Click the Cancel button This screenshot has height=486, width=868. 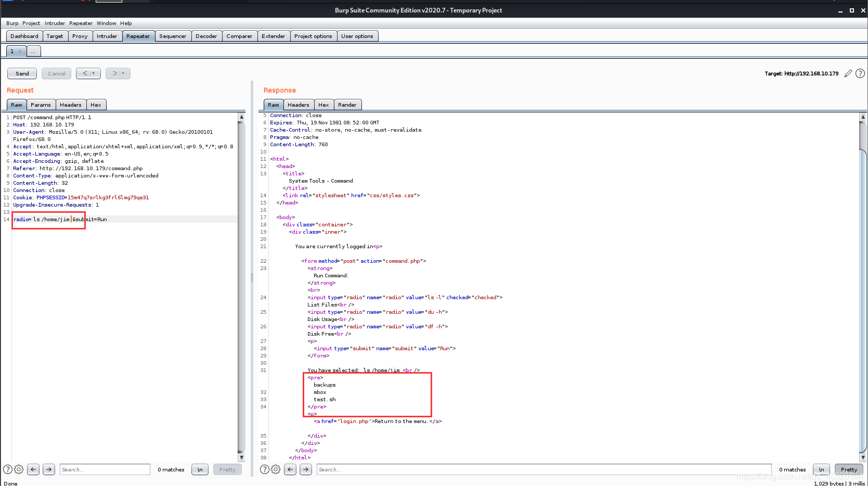(x=57, y=73)
